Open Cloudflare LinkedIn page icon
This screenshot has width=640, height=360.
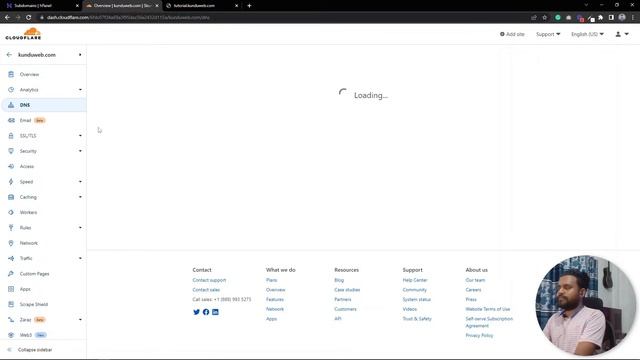215,312
